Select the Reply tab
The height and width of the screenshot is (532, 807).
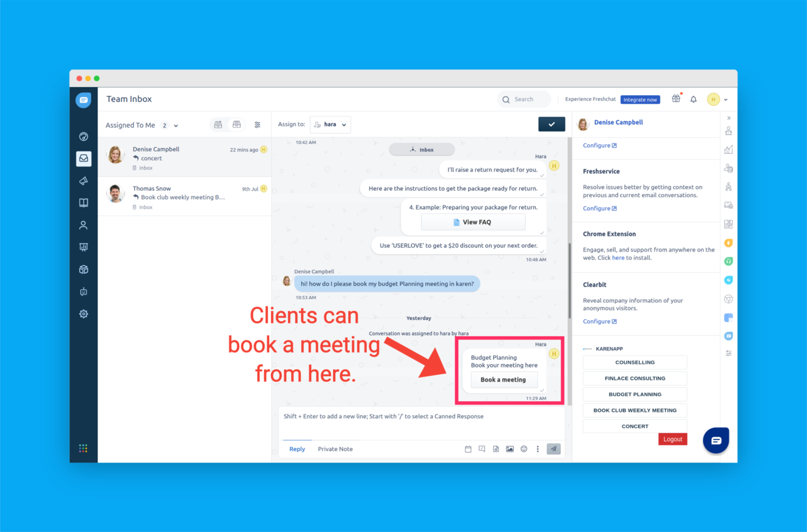[297, 449]
